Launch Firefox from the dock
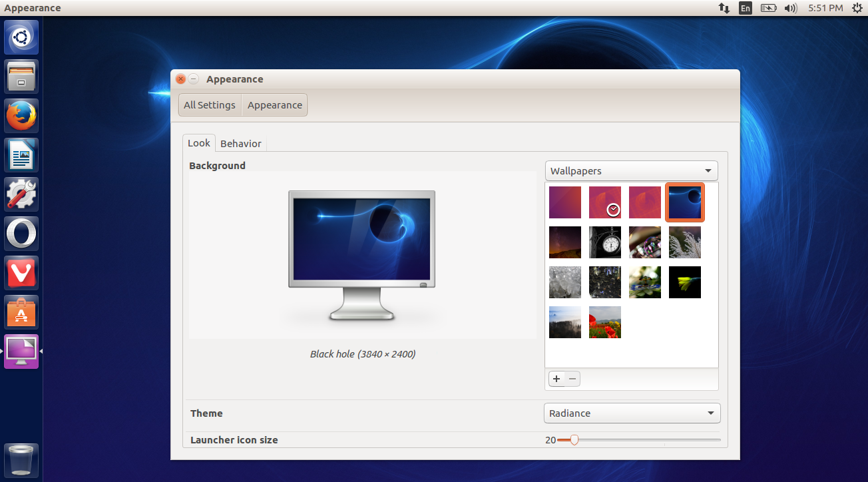 point(21,115)
